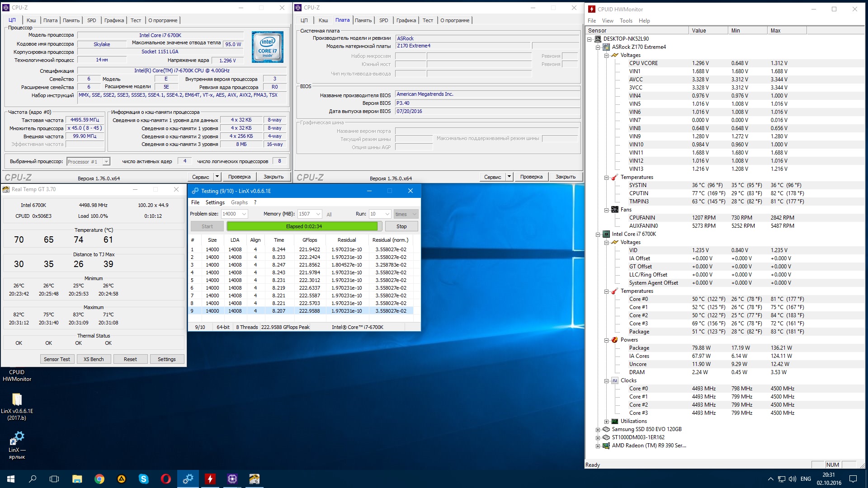Viewport: 868px width, 488px height.
Task: Click the green elapsed progress bar
Action: pyautogui.click(x=302, y=226)
